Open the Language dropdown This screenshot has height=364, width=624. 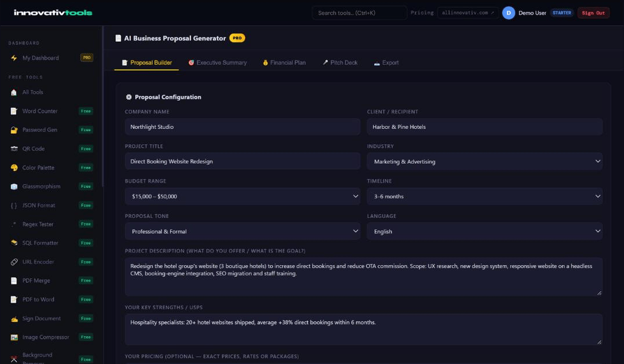[x=485, y=231]
